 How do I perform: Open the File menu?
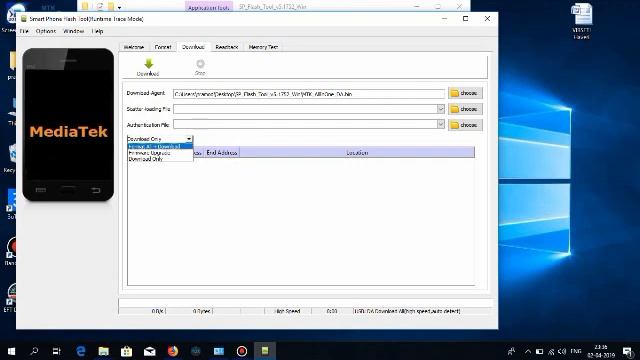(x=24, y=31)
